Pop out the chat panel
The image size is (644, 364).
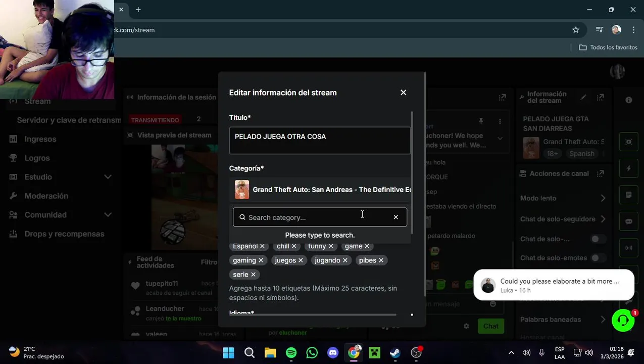(502, 97)
